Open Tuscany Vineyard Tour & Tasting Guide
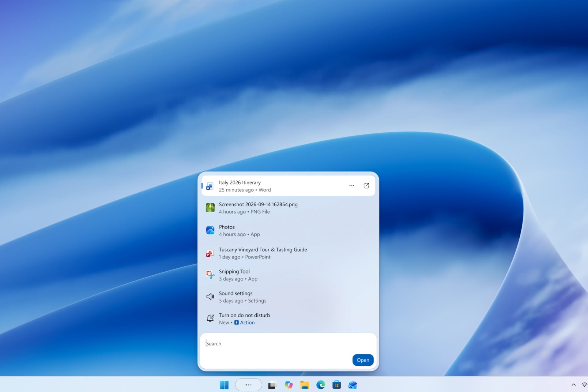Screen dimensions: 588x392 click(288, 253)
